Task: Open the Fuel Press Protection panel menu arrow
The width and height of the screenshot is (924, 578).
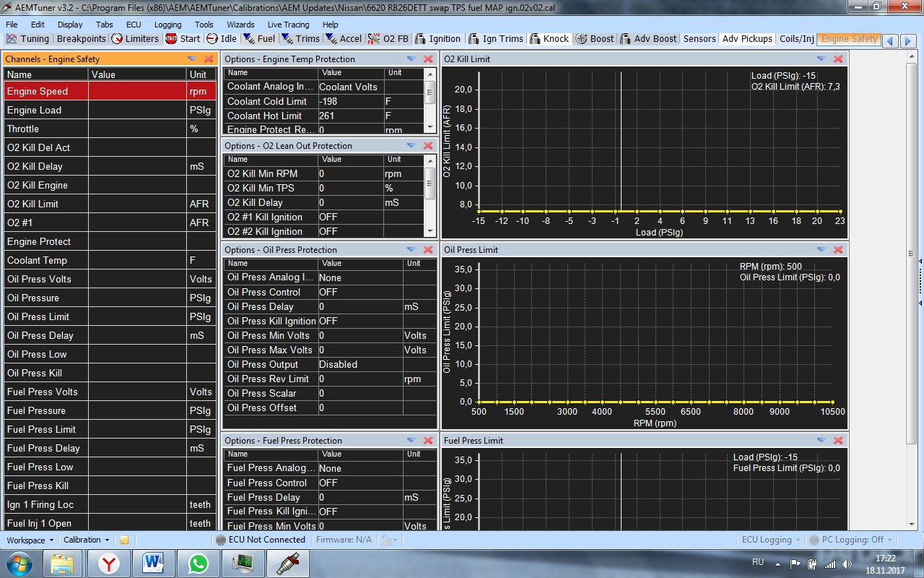Action: point(411,440)
